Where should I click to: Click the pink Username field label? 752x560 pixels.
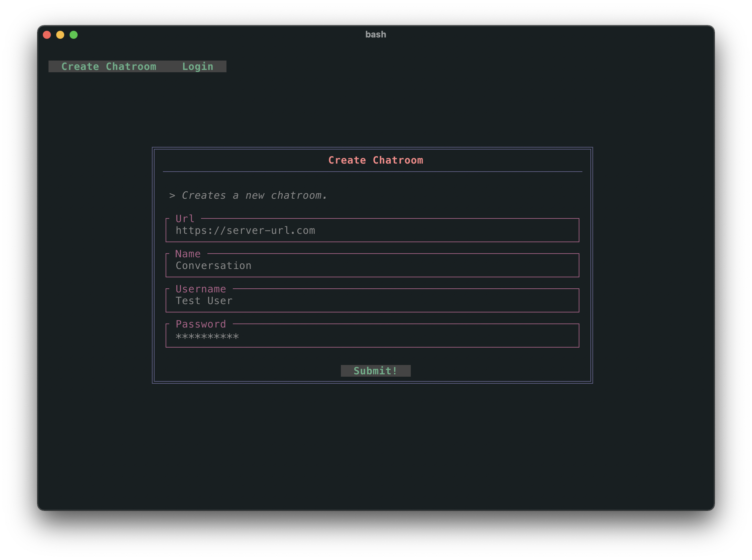201,289
